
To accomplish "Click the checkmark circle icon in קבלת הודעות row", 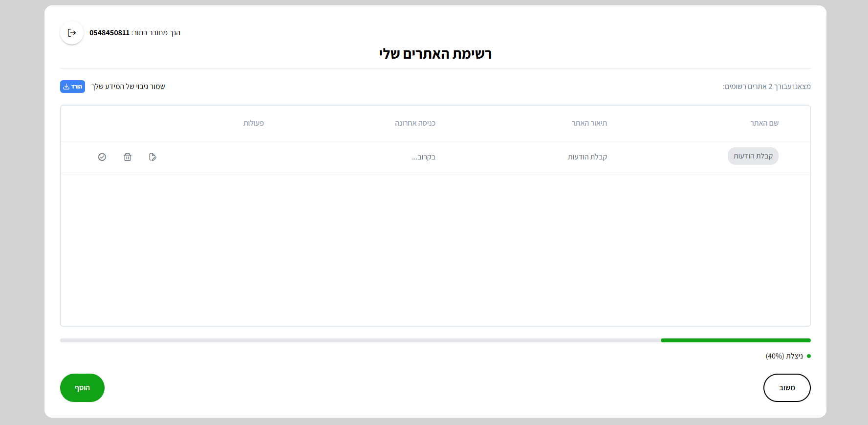I will click(x=102, y=157).
